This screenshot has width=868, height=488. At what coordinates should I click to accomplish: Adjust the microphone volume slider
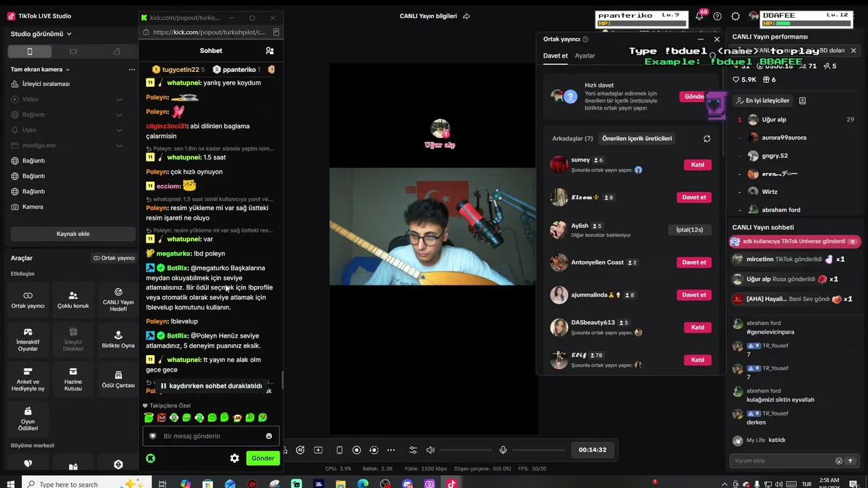pyautogui.click(x=540, y=450)
